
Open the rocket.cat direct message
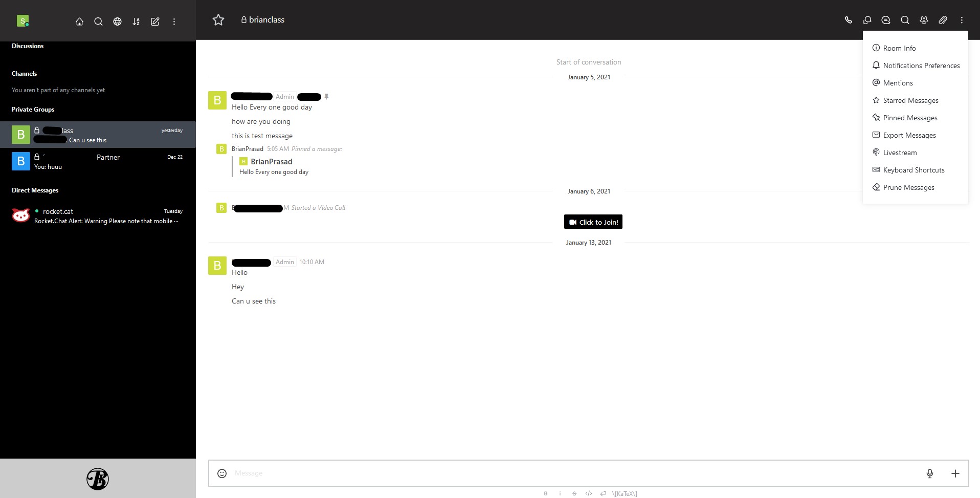tap(97, 216)
